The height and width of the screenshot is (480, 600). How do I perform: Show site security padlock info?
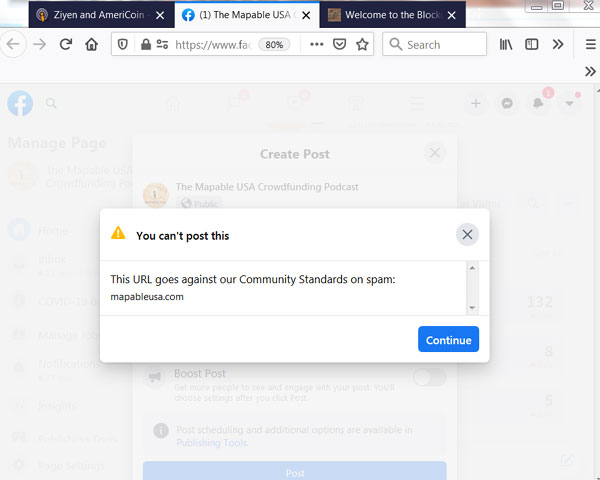coord(145,45)
